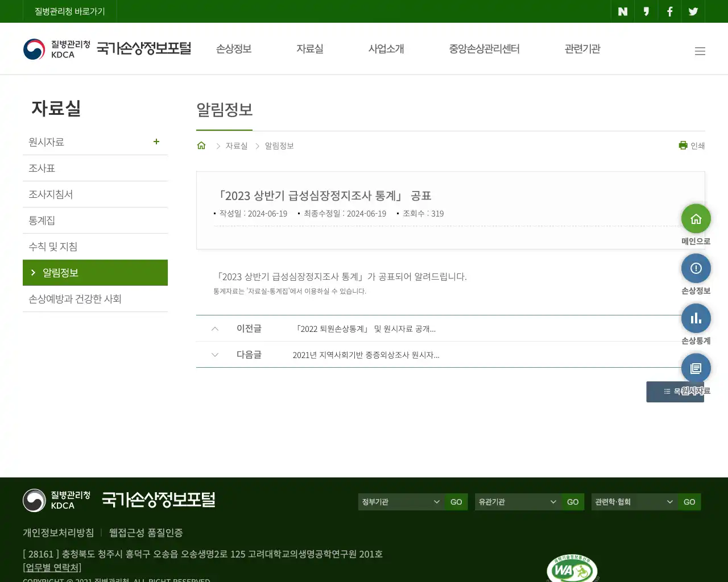
Task: Open the Facebook icon in top bar
Action: pos(670,11)
